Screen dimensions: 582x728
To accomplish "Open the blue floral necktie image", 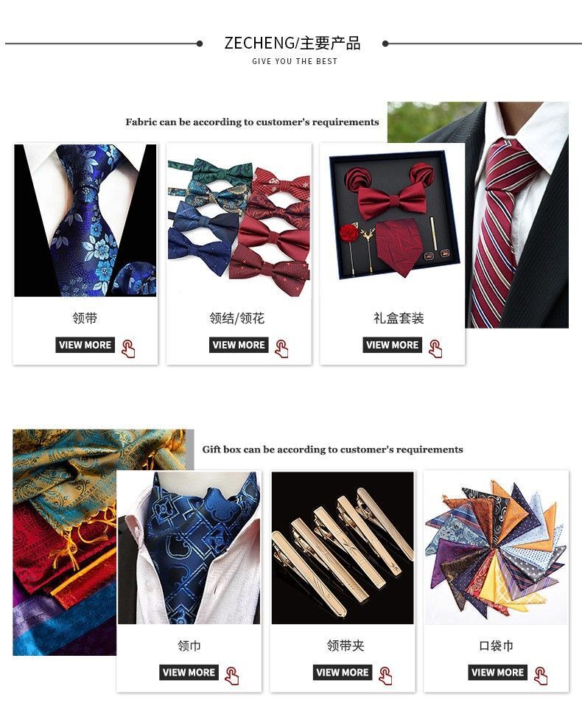I will tap(85, 220).
